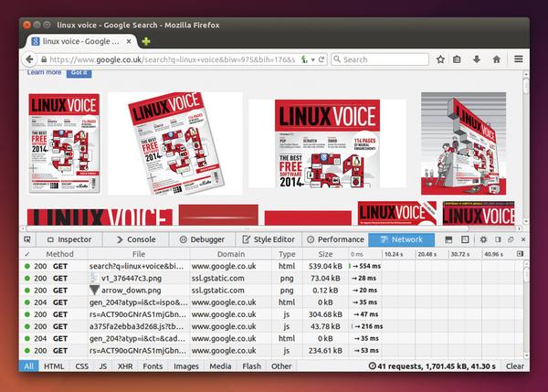Filter requests by Images
This screenshot has height=392, width=548.
pos(186,366)
